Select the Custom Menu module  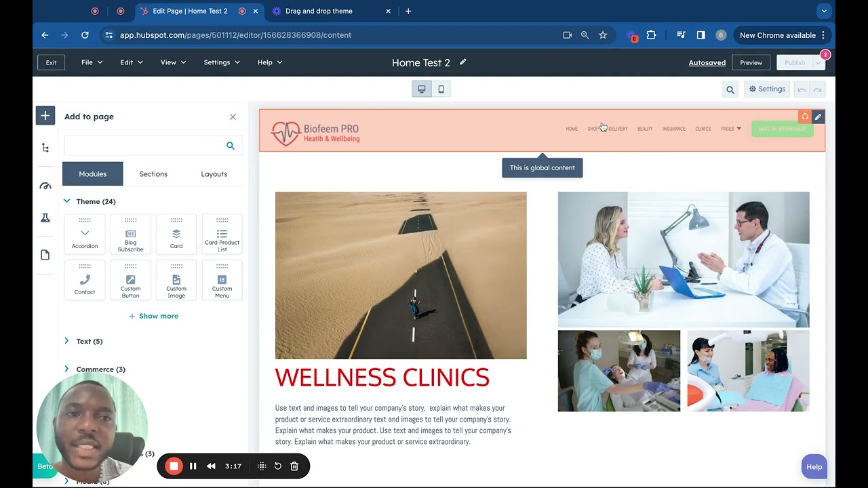click(x=222, y=281)
